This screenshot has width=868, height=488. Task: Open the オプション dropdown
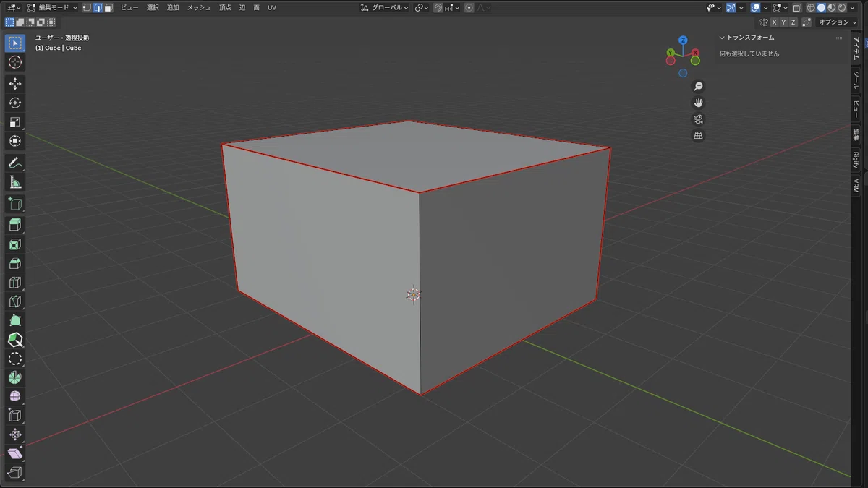[836, 22]
